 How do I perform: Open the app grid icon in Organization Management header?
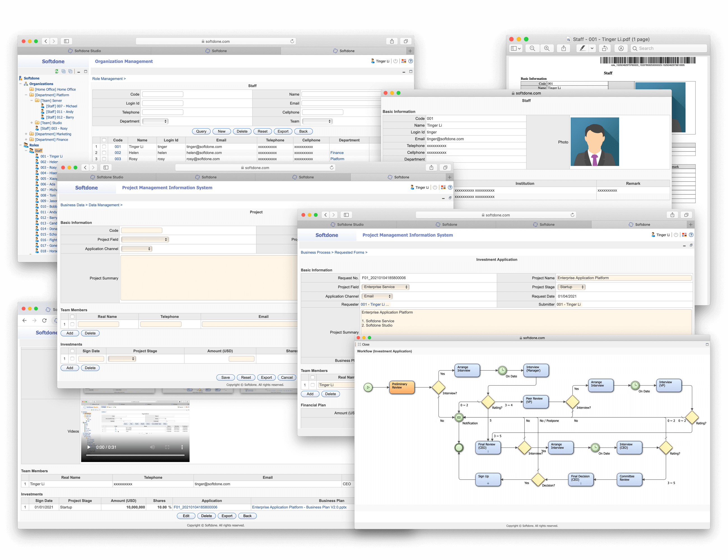click(x=404, y=61)
